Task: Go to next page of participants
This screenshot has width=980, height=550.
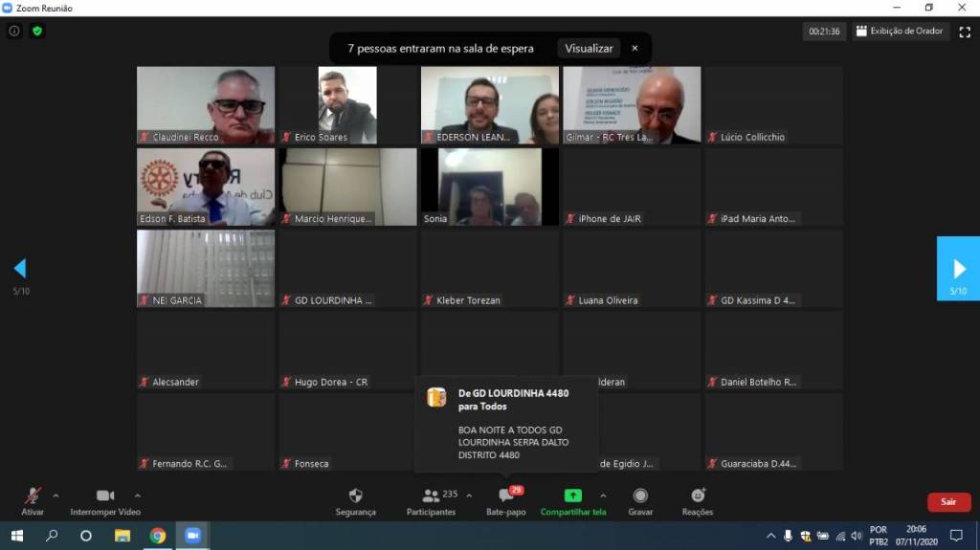Action: pyautogui.click(x=959, y=269)
